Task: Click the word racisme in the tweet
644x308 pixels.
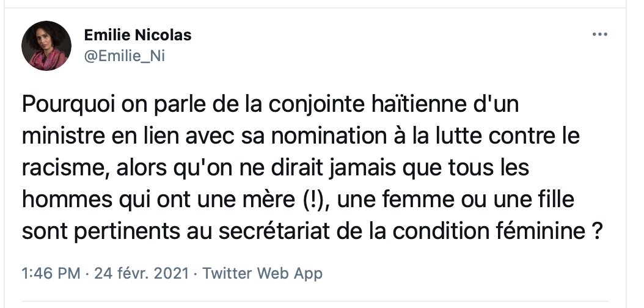Action: coord(66,169)
